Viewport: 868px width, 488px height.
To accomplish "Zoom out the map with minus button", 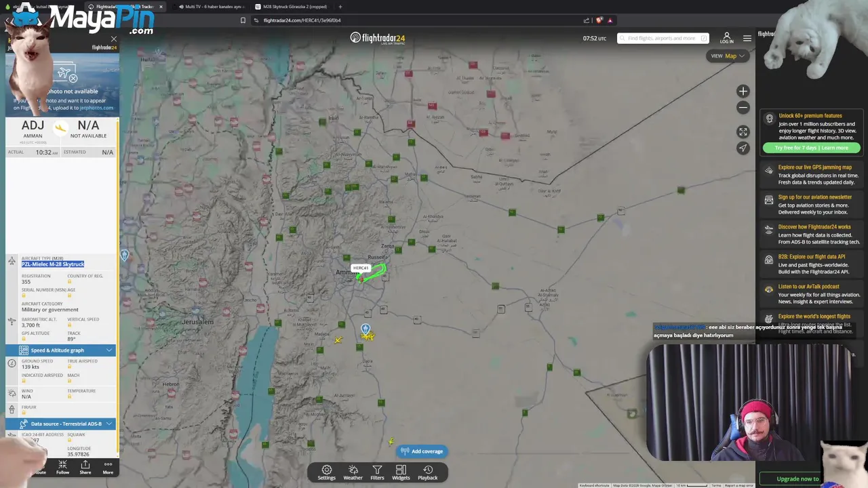I will tap(743, 107).
